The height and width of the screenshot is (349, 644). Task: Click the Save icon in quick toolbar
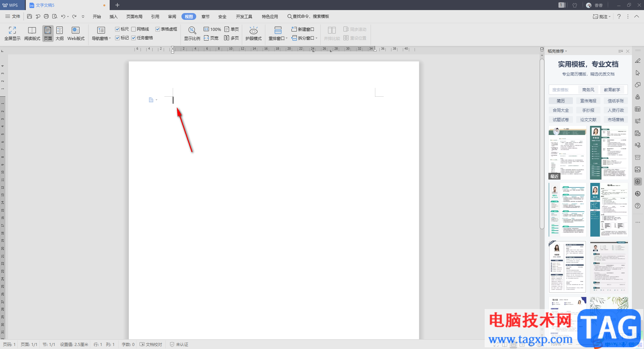[30, 16]
